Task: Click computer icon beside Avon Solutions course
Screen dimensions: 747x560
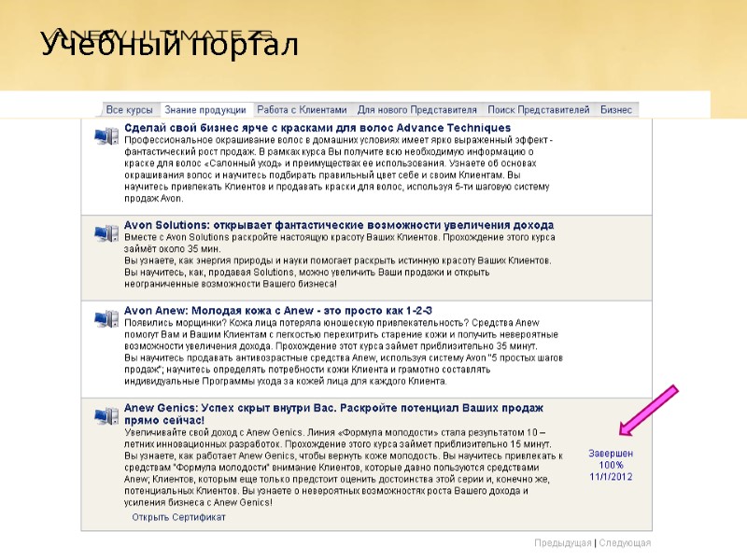Action: [x=106, y=233]
